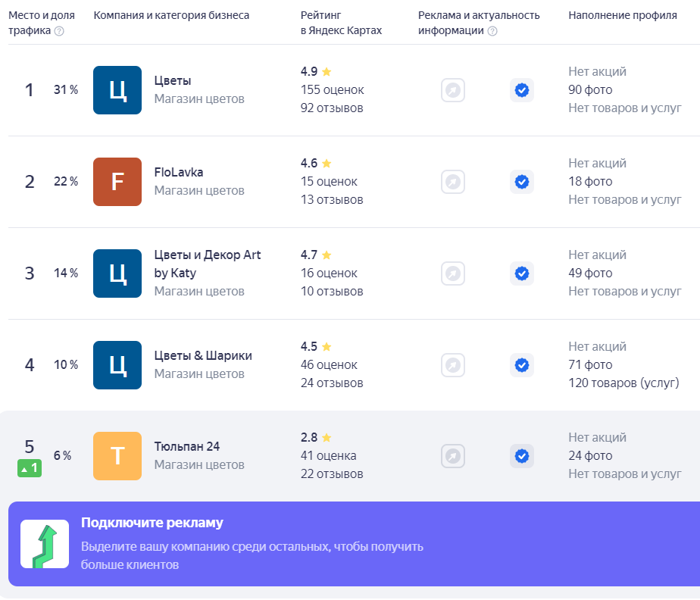
Task: Click the rating star next to 4.7
Action: pos(327,255)
